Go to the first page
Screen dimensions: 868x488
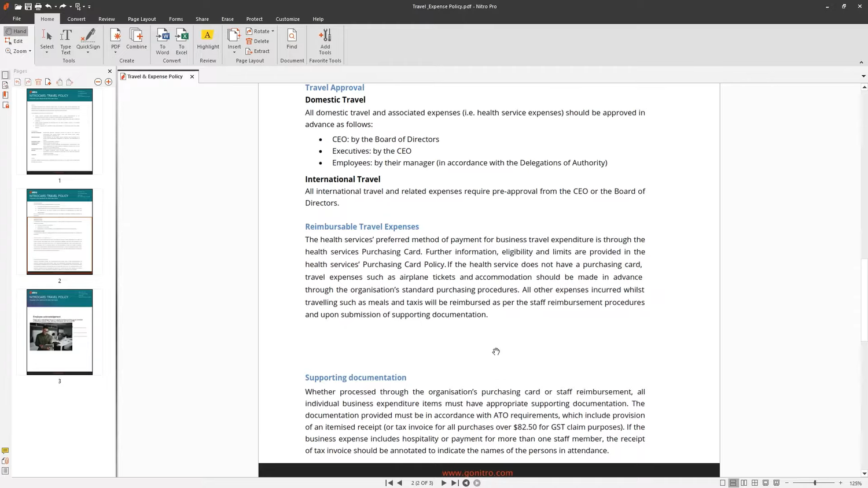tap(389, 483)
